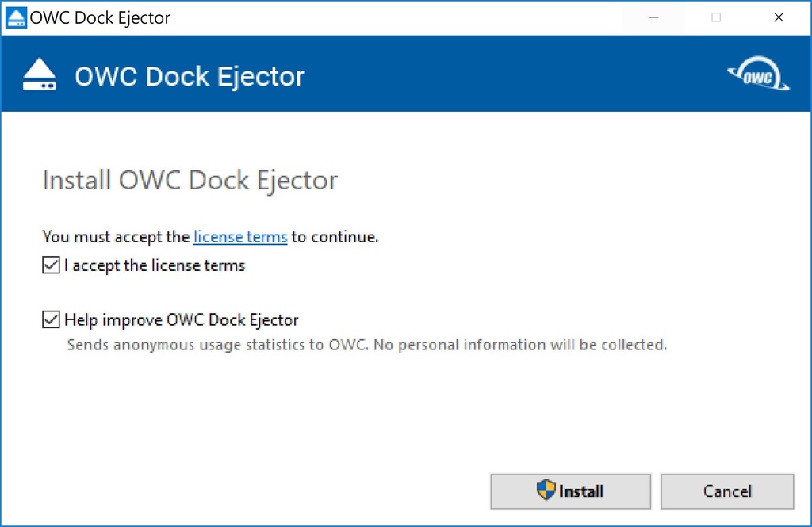Click the Install button

coord(570,491)
